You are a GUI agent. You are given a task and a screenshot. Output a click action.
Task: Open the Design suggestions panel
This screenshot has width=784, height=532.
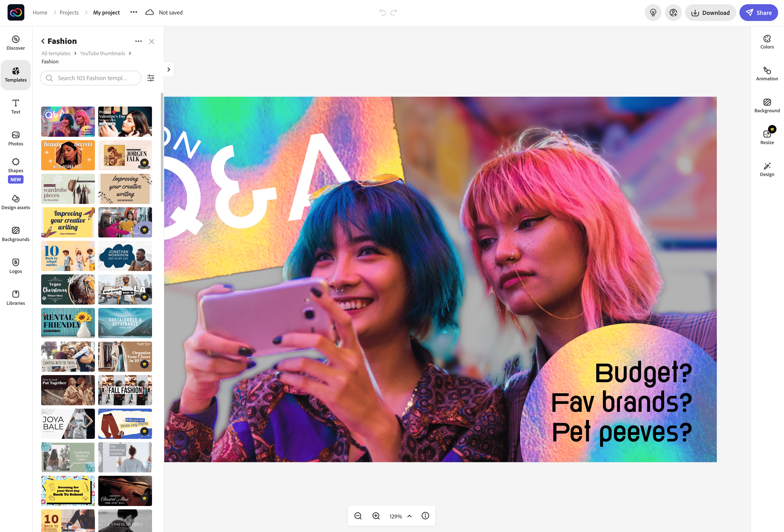point(767,170)
